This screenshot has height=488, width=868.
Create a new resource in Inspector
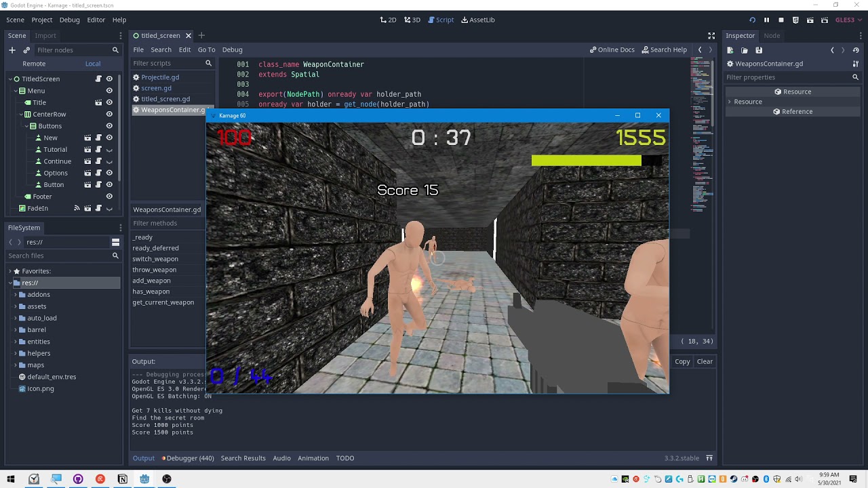[x=730, y=50]
